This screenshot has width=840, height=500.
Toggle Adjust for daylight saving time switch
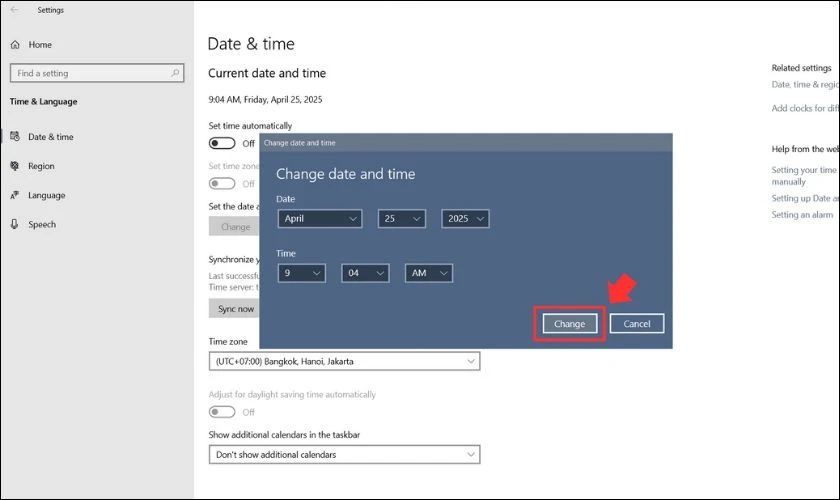[x=222, y=412]
